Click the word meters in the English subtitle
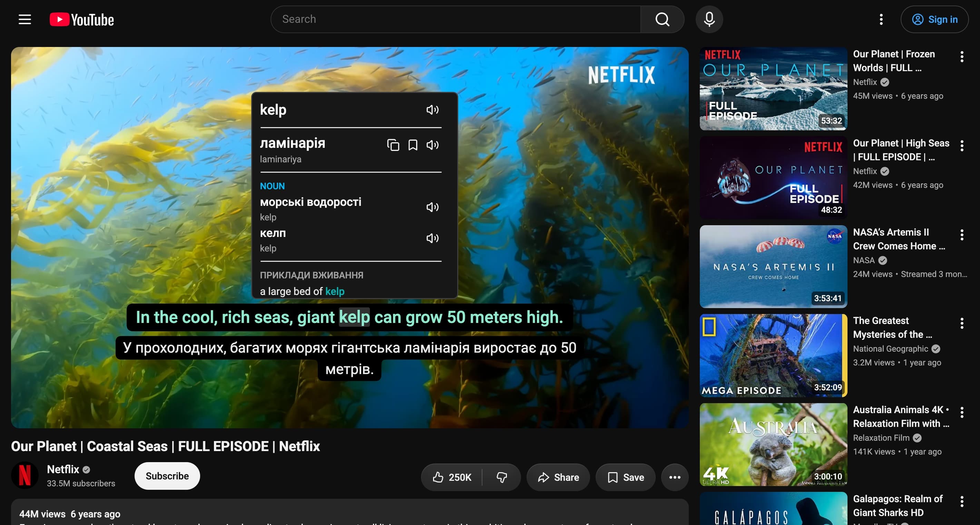 496,317
